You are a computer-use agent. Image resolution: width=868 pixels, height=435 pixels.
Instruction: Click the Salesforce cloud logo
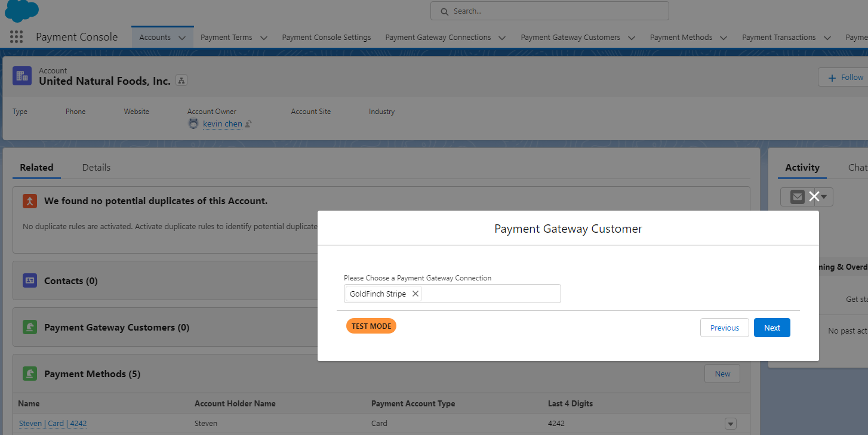pyautogui.click(x=21, y=10)
